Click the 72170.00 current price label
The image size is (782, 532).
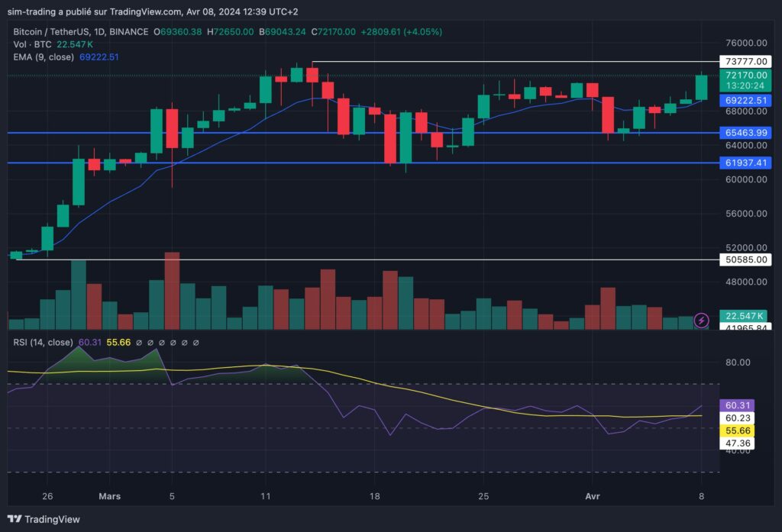click(747, 76)
